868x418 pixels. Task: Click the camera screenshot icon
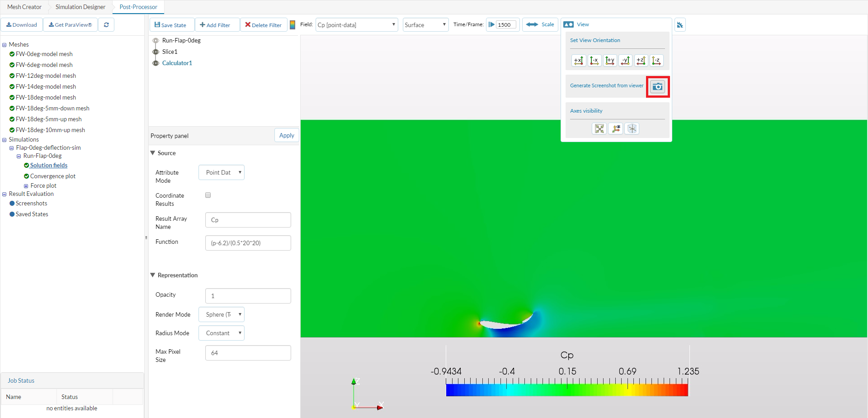(x=657, y=86)
